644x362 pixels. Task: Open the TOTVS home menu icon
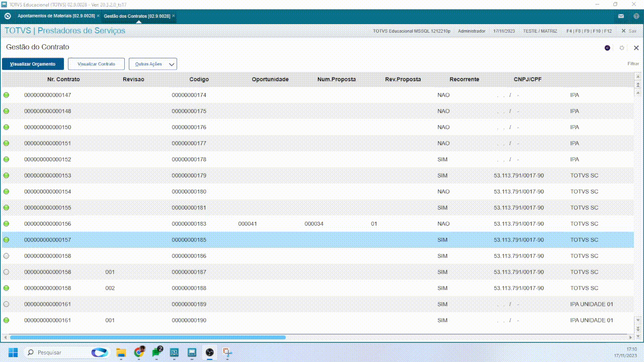(x=7, y=16)
